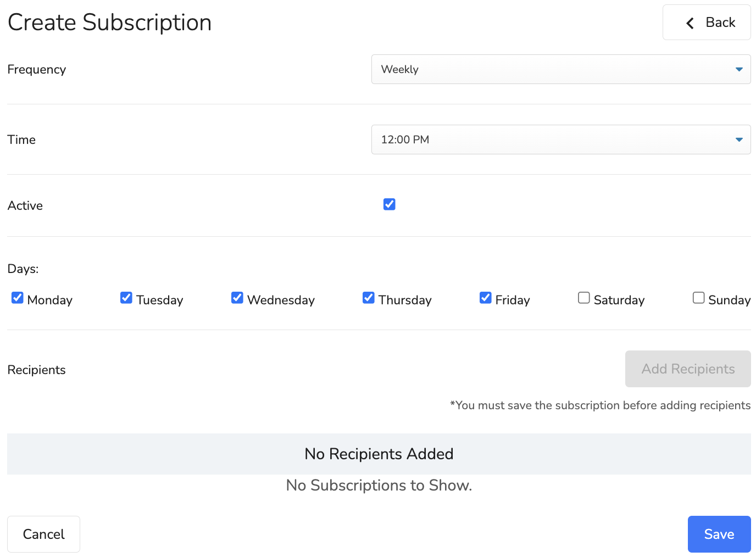Uncheck Wednesday from the days list

click(237, 297)
